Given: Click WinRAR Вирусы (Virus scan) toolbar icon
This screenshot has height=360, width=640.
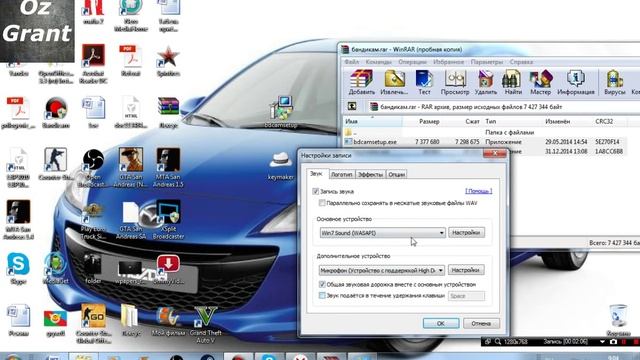Looking at the screenshot, I should click(x=614, y=82).
